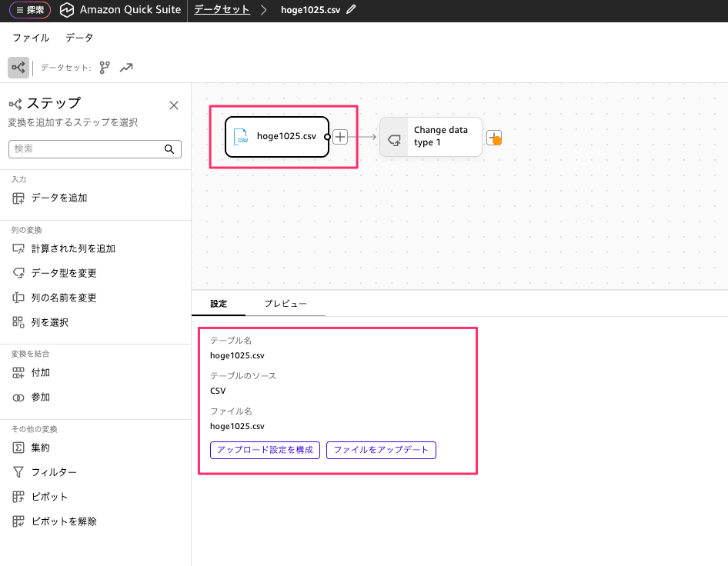The width and height of the screenshot is (728, 566).
Task: Click the データセット breadcrumb link
Action: pyautogui.click(x=222, y=10)
